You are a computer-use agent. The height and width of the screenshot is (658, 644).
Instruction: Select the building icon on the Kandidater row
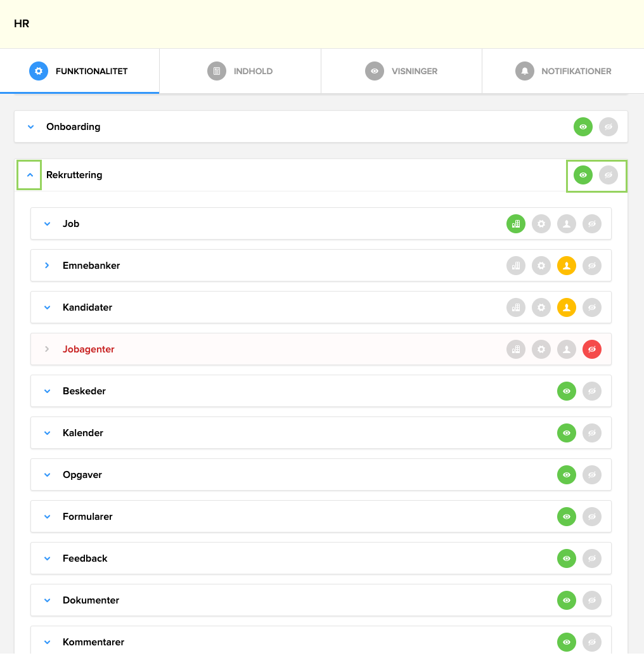(516, 307)
